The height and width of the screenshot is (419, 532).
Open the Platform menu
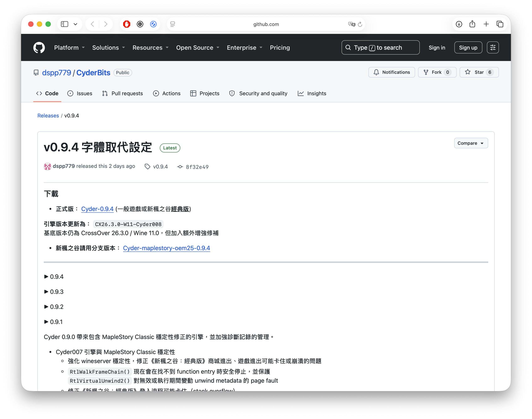69,48
